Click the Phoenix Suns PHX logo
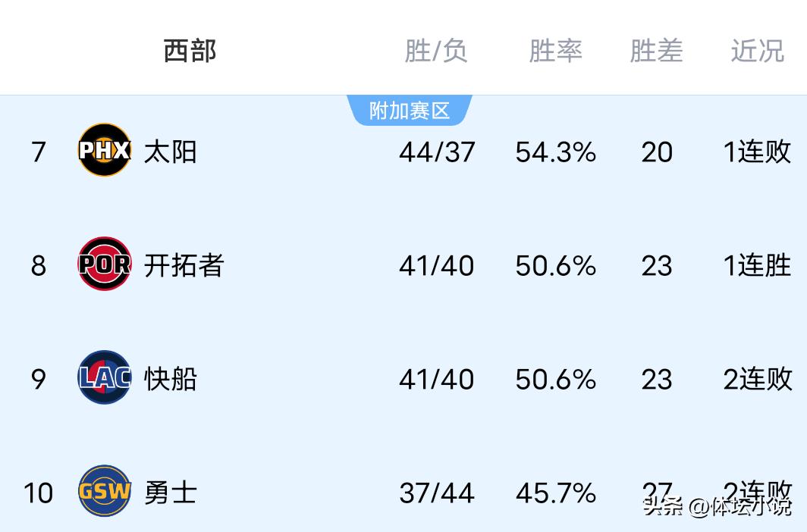This screenshot has height=532, width=807. (x=105, y=150)
